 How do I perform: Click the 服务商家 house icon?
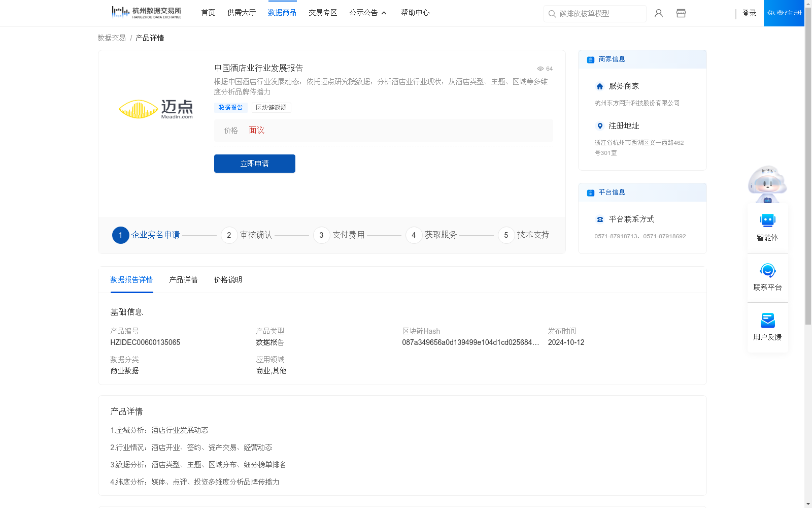pyautogui.click(x=600, y=86)
